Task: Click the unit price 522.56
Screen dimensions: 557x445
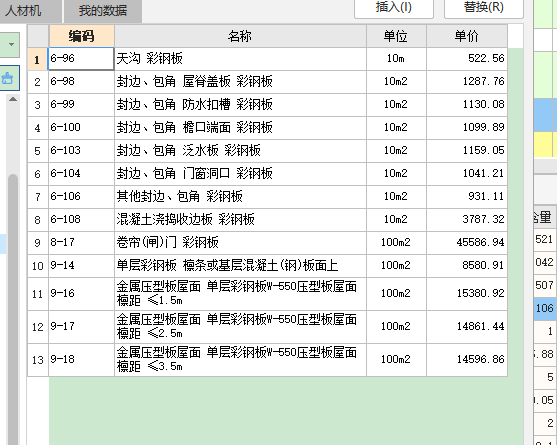Action: point(467,59)
